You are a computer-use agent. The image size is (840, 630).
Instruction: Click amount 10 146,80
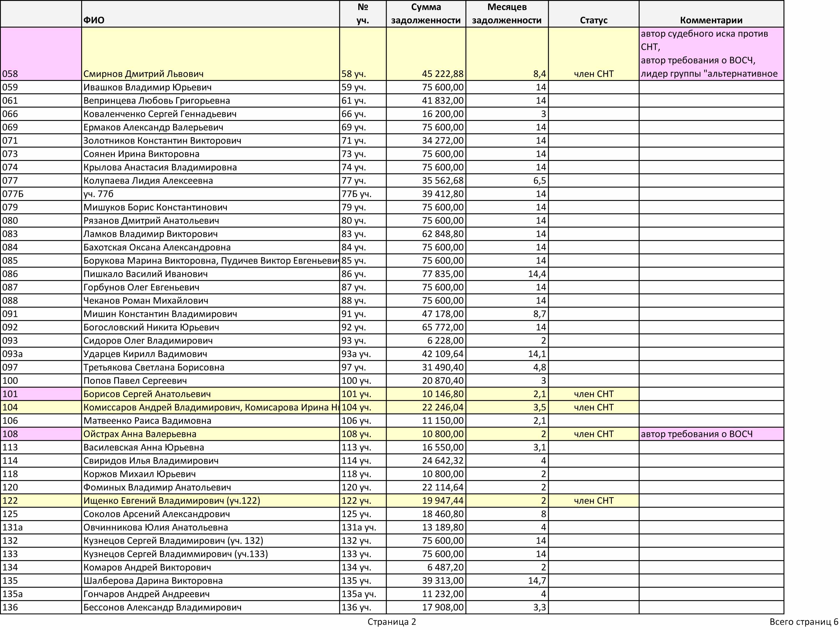click(x=443, y=394)
